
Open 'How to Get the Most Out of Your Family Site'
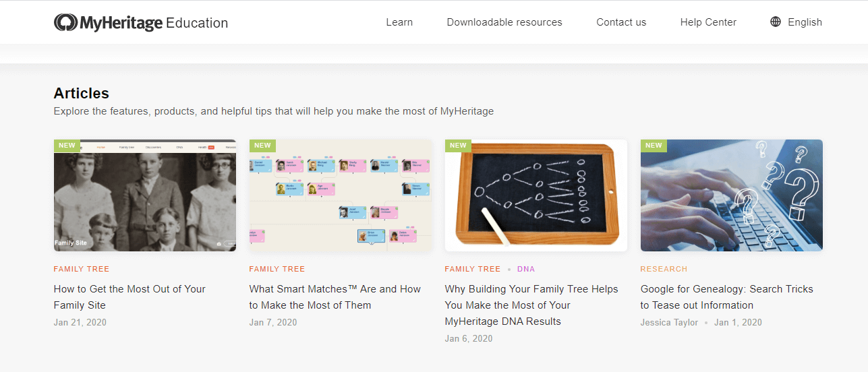[129, 297]
